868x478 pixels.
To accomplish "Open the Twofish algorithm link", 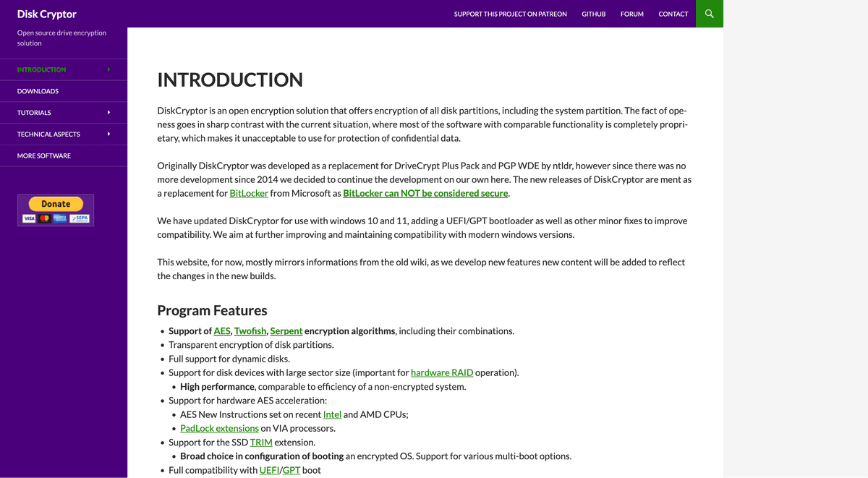I will (250, 331).
